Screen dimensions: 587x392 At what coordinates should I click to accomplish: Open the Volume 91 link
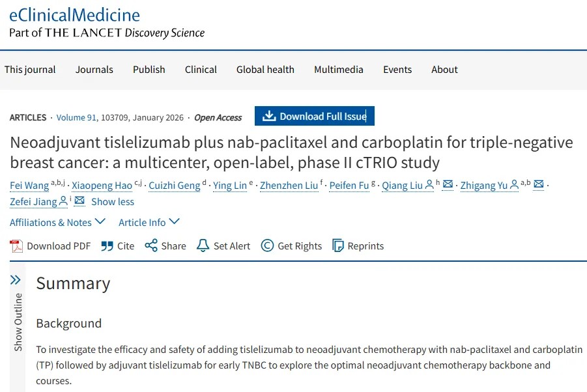tap(76, 118)
